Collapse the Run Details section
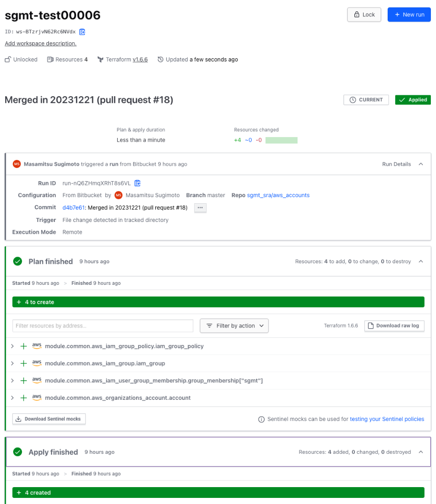This screenshot has height=504, width=436. point(421,164)
